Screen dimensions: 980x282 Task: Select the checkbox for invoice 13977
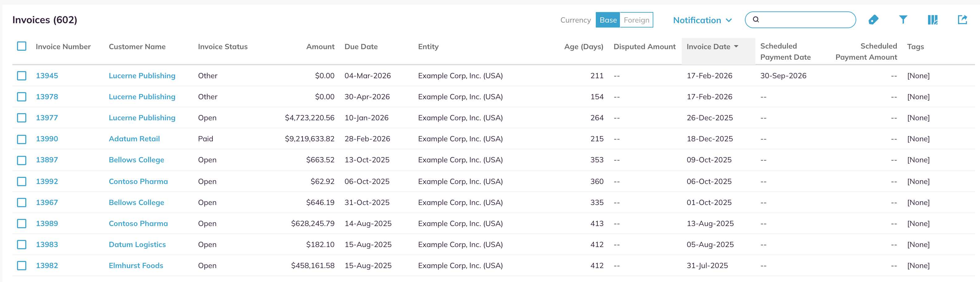tap(22, 118)
